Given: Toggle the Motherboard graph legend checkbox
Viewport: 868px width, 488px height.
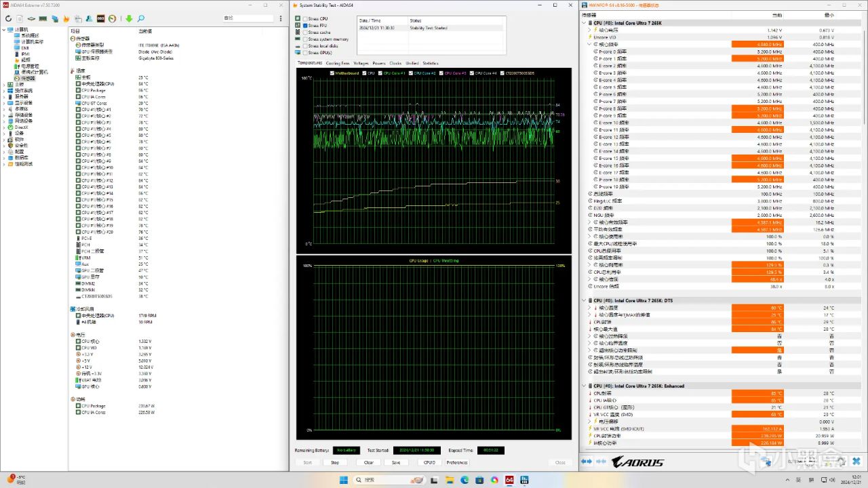Looking at the screenshot, I should 332,73.
